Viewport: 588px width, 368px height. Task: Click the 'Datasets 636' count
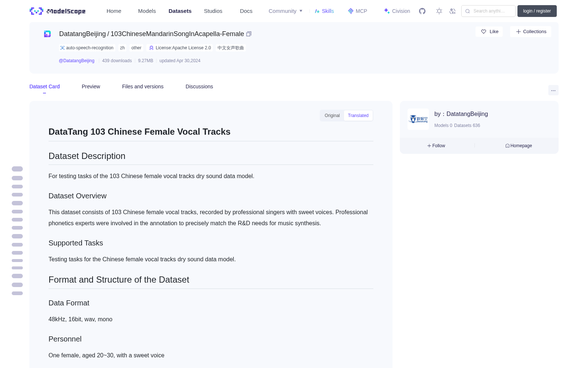pos(467,125)
